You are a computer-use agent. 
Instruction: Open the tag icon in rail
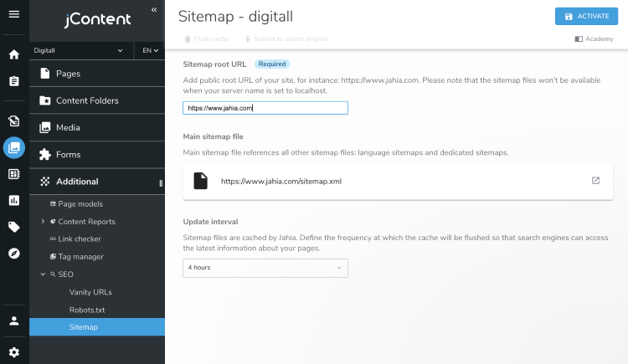pyautogui.click(x=14, y=227)
